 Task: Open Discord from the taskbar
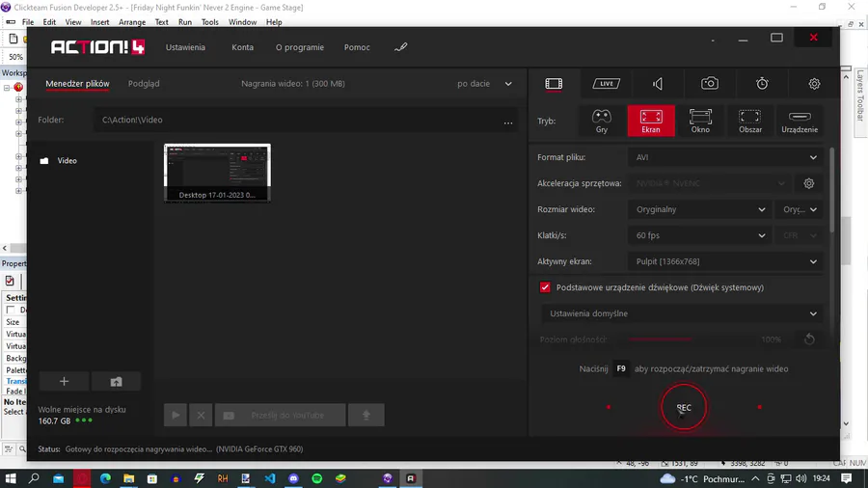coord(293,478)
